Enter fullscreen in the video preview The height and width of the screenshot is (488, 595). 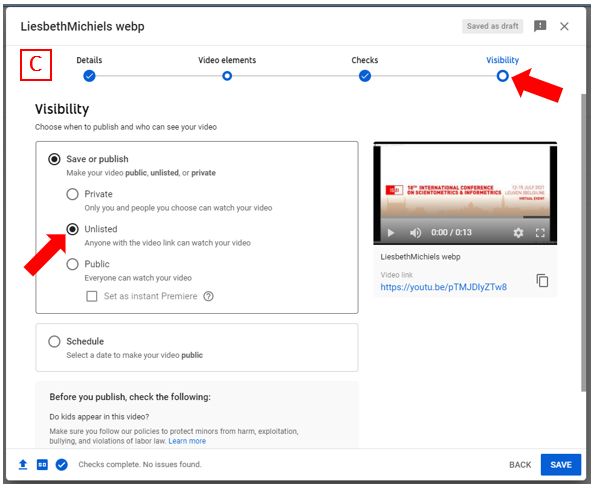540,233
